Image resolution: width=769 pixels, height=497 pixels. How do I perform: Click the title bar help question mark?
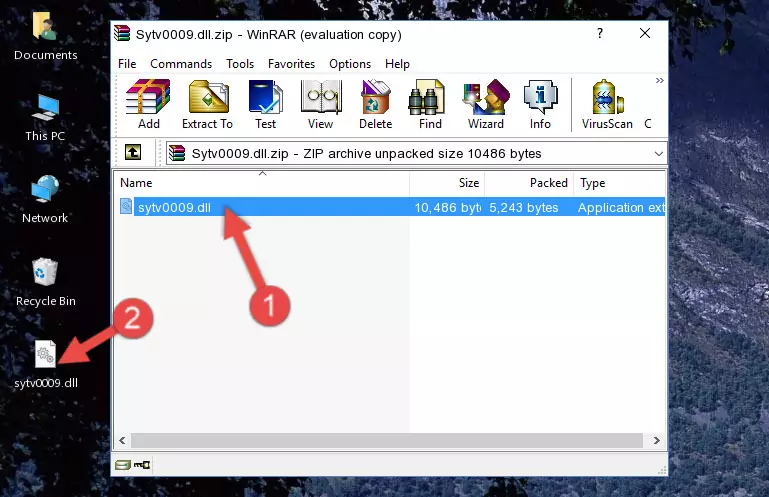click(600, 33)
